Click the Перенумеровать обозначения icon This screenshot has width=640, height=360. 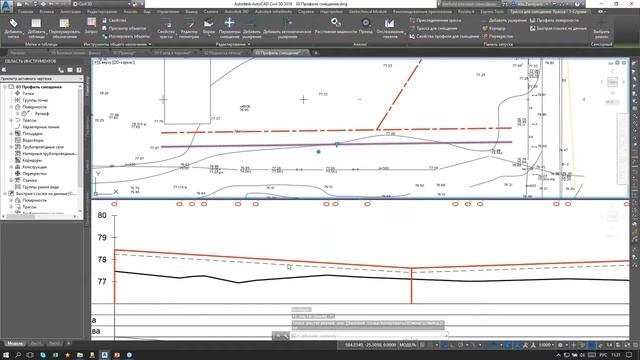tap(64, 28)
